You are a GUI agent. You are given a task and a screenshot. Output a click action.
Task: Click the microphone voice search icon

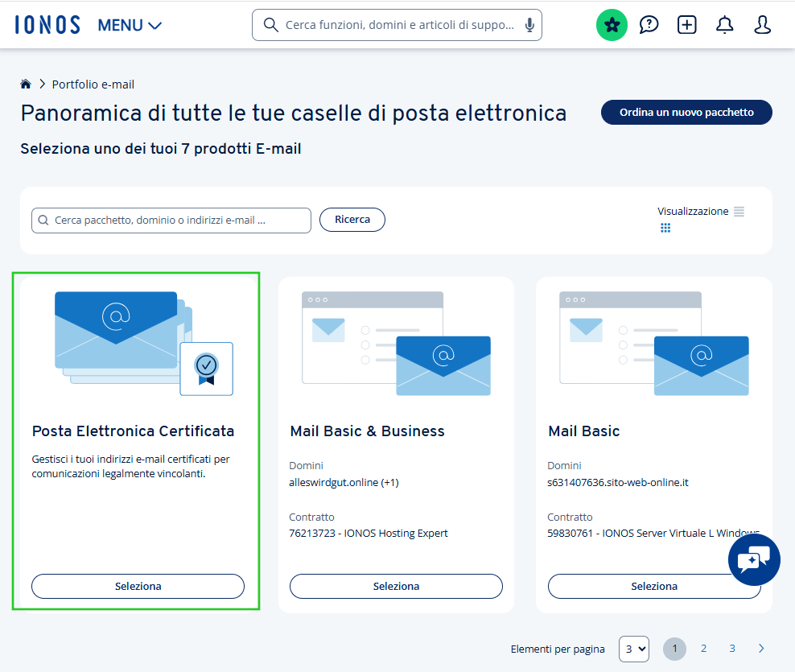(529, 25)
